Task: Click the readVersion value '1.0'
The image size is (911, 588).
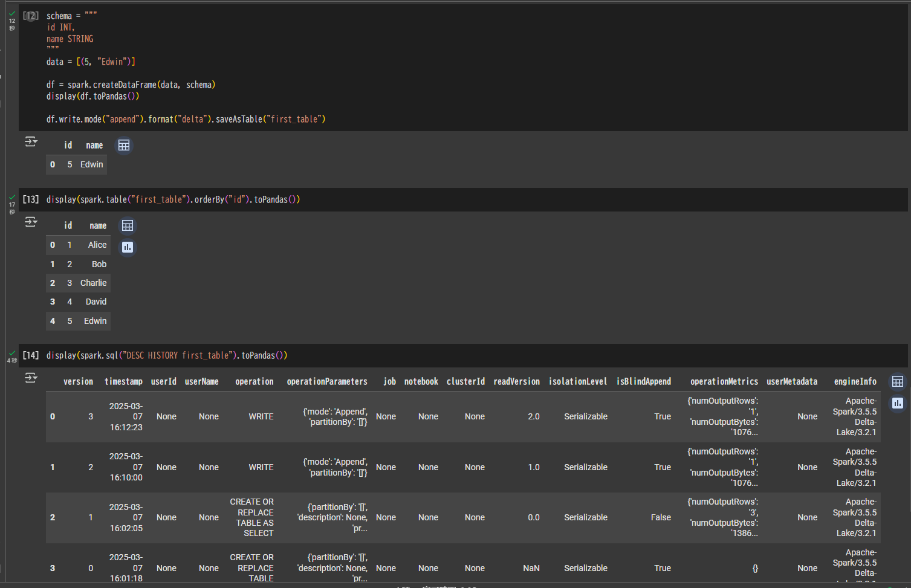Action: 534,467
